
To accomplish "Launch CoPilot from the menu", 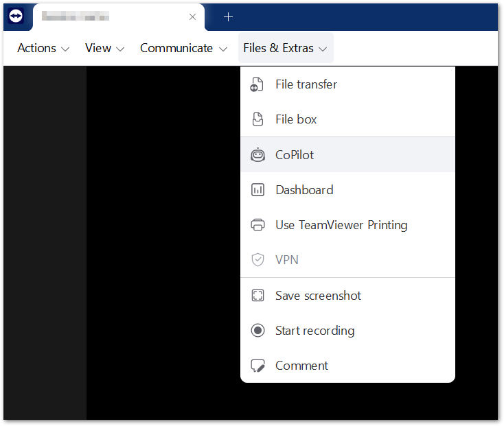I will 347,155.
